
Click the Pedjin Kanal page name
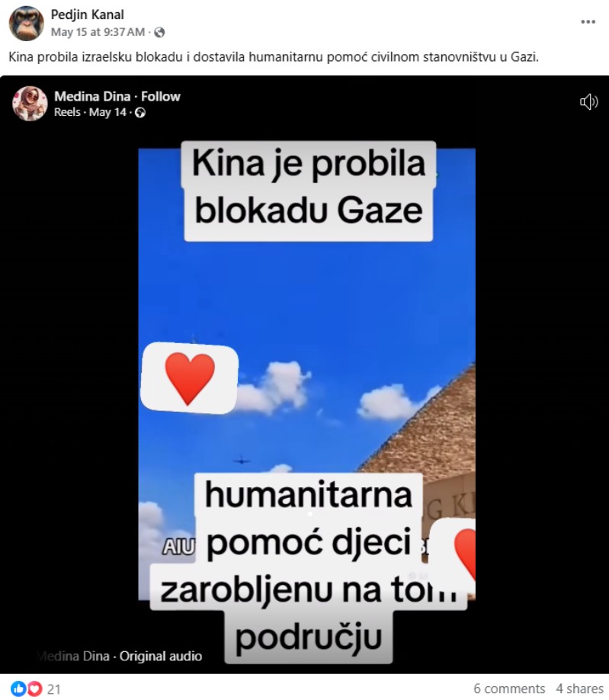pos(87,14)
